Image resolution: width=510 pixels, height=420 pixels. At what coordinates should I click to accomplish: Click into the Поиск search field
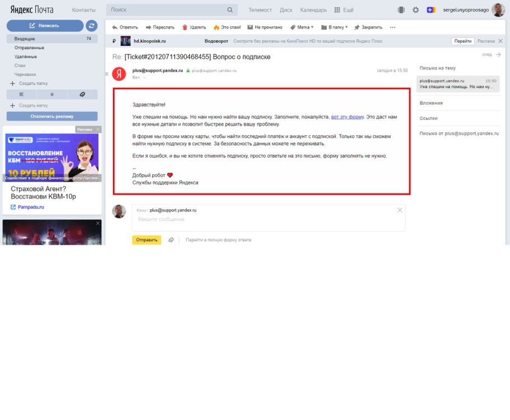[x=168, y=10]
